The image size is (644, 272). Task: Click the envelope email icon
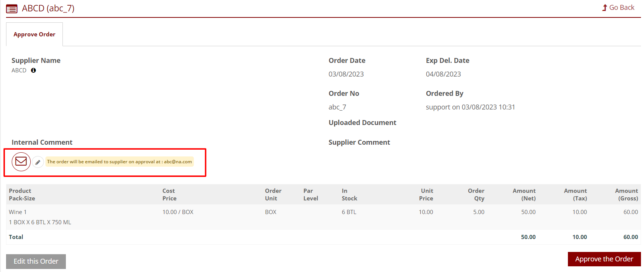(x=21, y=162)
